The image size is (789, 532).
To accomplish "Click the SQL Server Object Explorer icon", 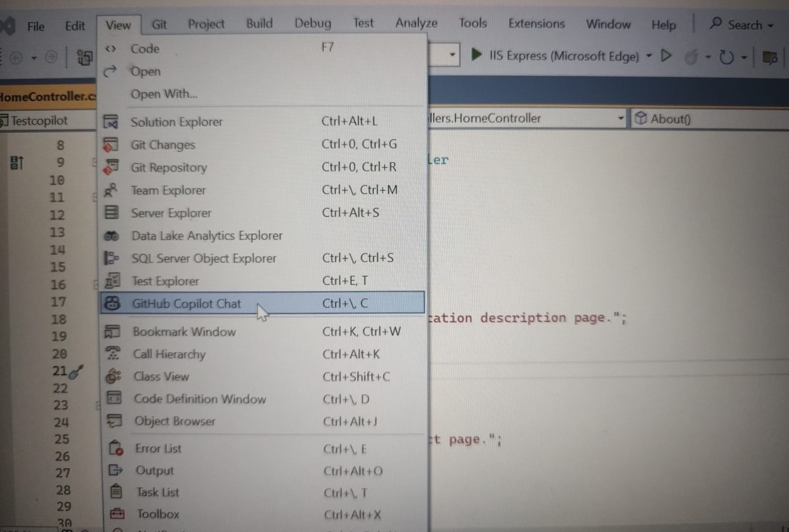I will coord(111,258).
